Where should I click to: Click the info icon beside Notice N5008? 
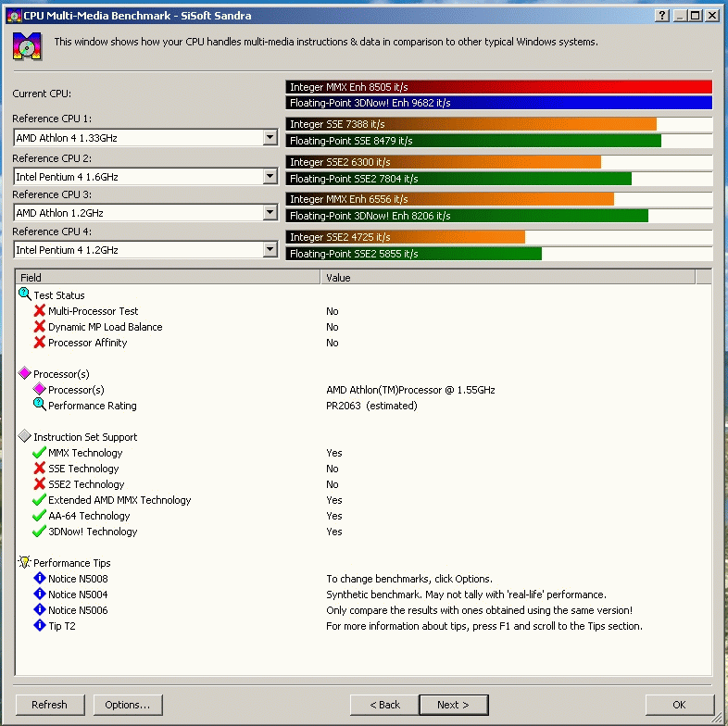click(40, 578)
